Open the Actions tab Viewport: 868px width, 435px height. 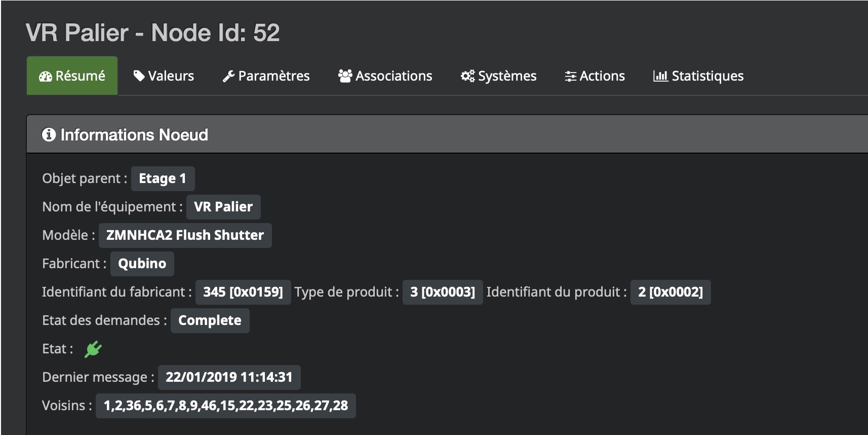click(595, 76)
